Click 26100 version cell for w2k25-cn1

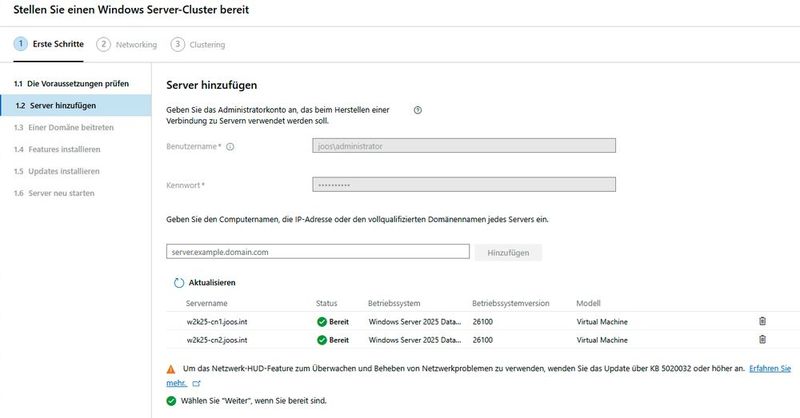483,322
